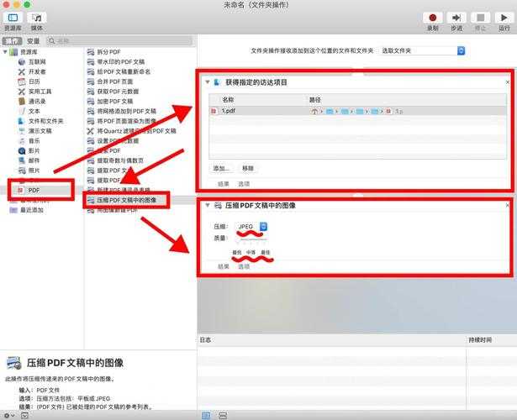Switch to the 变量 (Variables) tab
517x420 pixels.
click(x=33, y=40)
